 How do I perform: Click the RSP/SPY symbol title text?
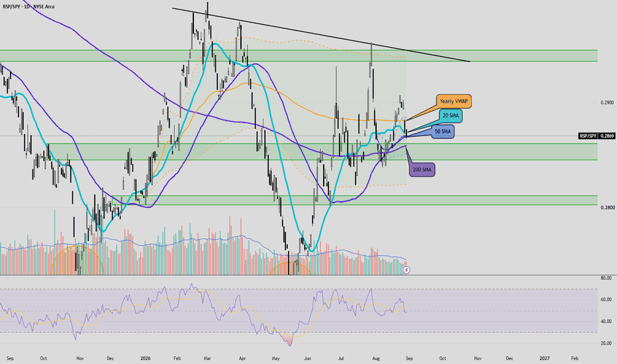pyautogui.click(x=28, y=7)
